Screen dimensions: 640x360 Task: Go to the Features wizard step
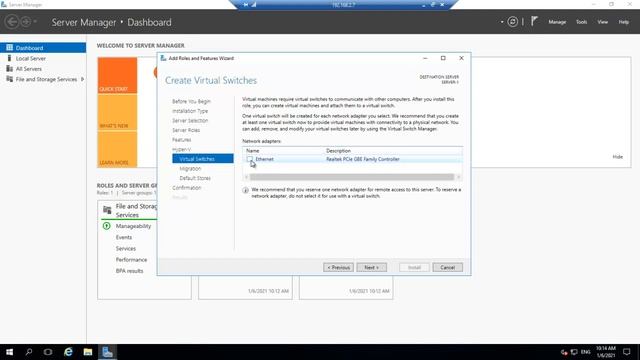[182, 140]
